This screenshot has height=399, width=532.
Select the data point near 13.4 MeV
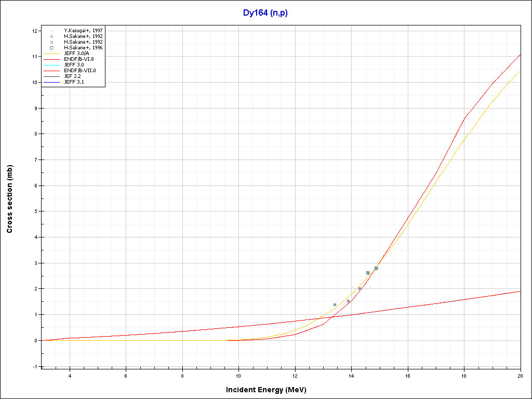(335, 304)
